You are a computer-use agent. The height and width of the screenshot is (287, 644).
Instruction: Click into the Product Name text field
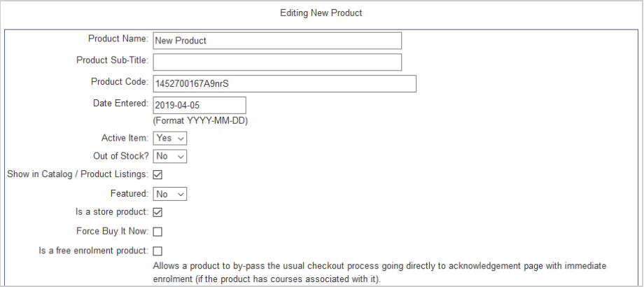tap(277, 41)
